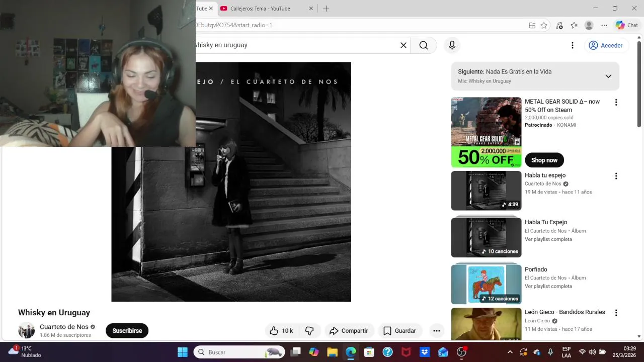Open the Copilot app on taskbar
The width and height of the screenshot is (644, 362).
pyautogui.click(x=314, y=352)
